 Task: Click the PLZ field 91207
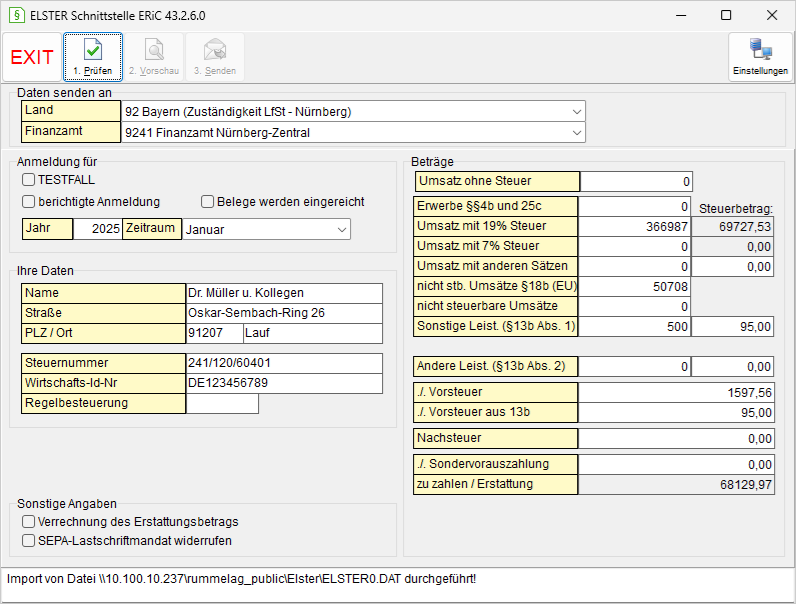pyautogui.click(x=215, y=333)
